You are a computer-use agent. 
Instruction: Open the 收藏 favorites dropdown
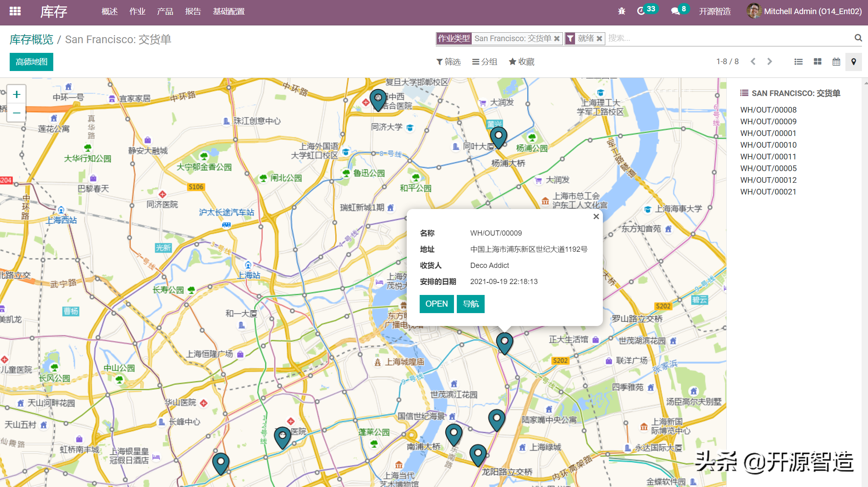point(521,62)
